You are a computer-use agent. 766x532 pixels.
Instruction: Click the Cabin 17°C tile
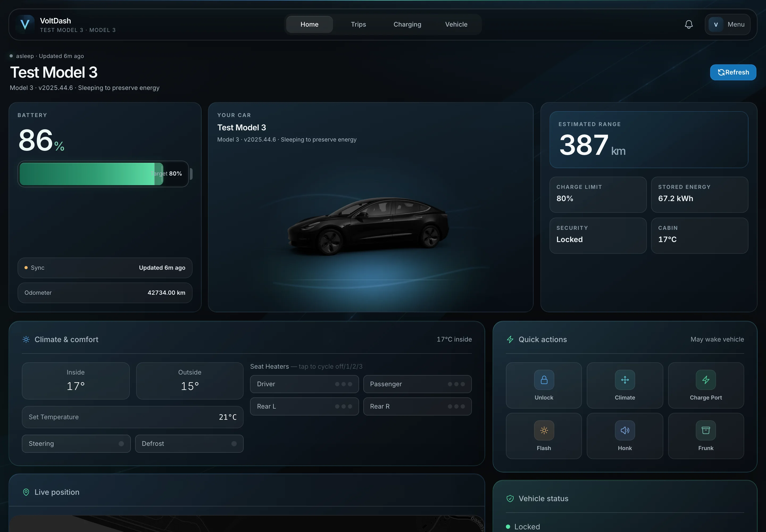coord(700,236)
